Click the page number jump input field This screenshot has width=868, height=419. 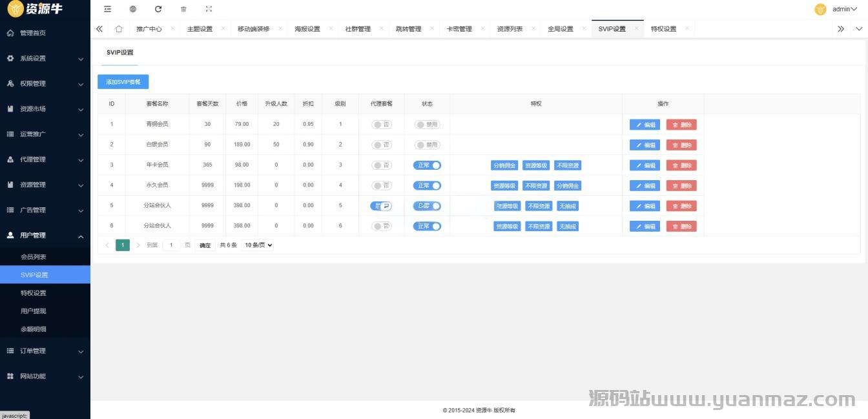(171, 245)
